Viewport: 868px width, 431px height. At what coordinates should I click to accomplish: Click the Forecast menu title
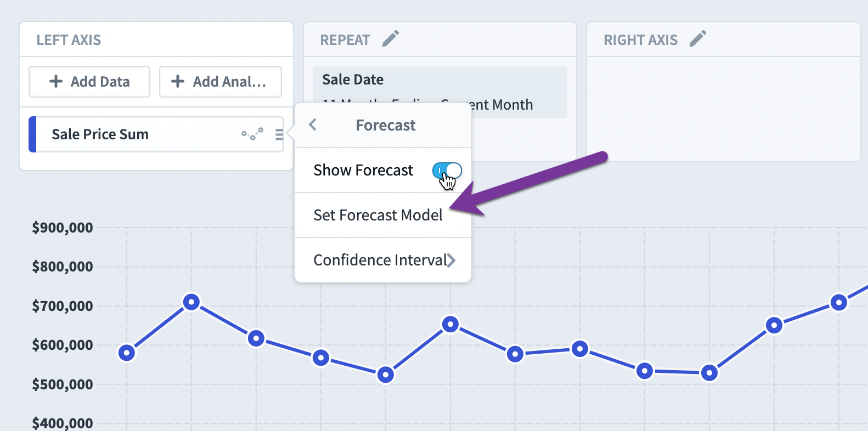(x=386, y=125)
